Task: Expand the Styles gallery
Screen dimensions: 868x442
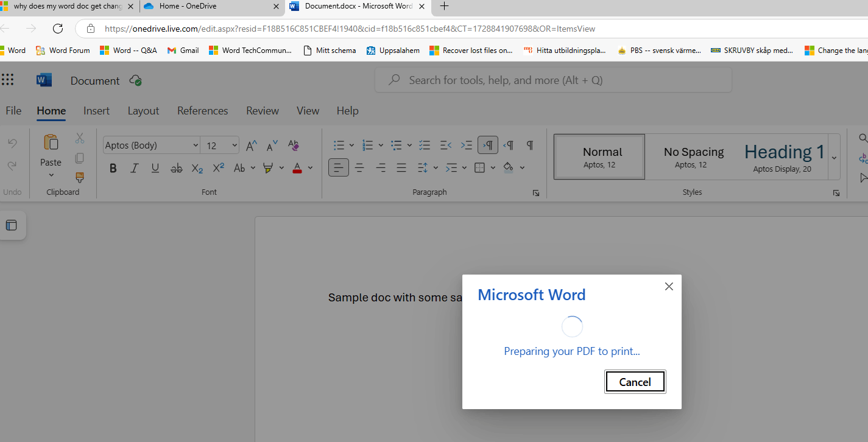Action: (x=834, y=157)
